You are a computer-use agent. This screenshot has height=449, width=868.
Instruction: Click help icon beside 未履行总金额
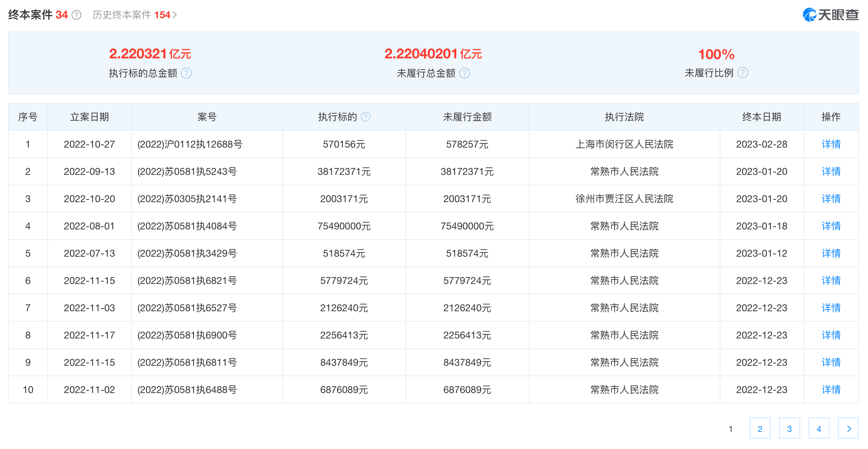464,73
